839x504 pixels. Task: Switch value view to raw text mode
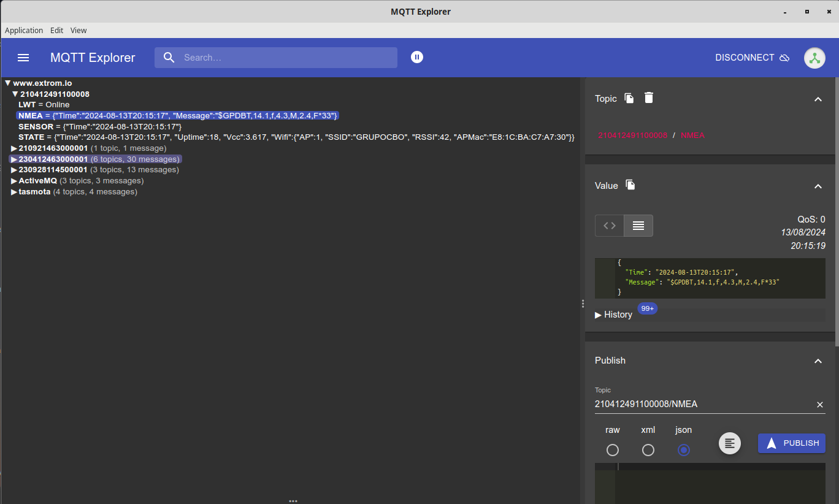click(638, 226)
